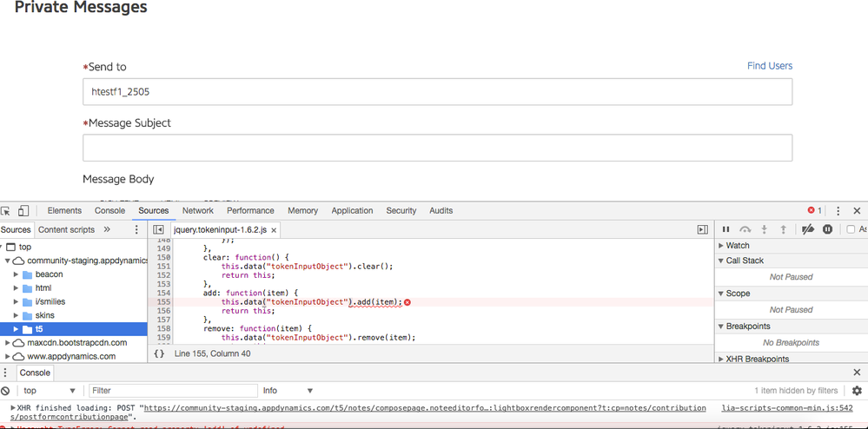Close the jquery.tokeninput-1.6.2.js tab
The height and width of the screenshot is (429, 868).
[274, 230]
